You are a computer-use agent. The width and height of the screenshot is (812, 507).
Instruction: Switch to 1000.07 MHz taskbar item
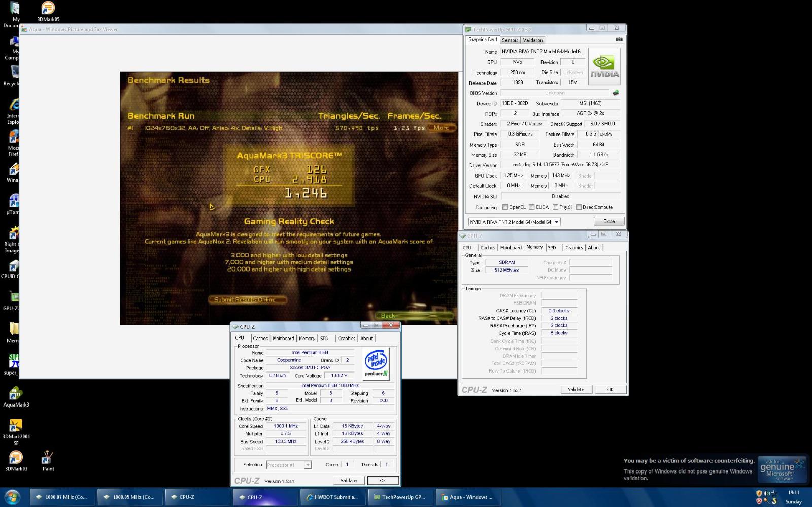tap(62, 497)
